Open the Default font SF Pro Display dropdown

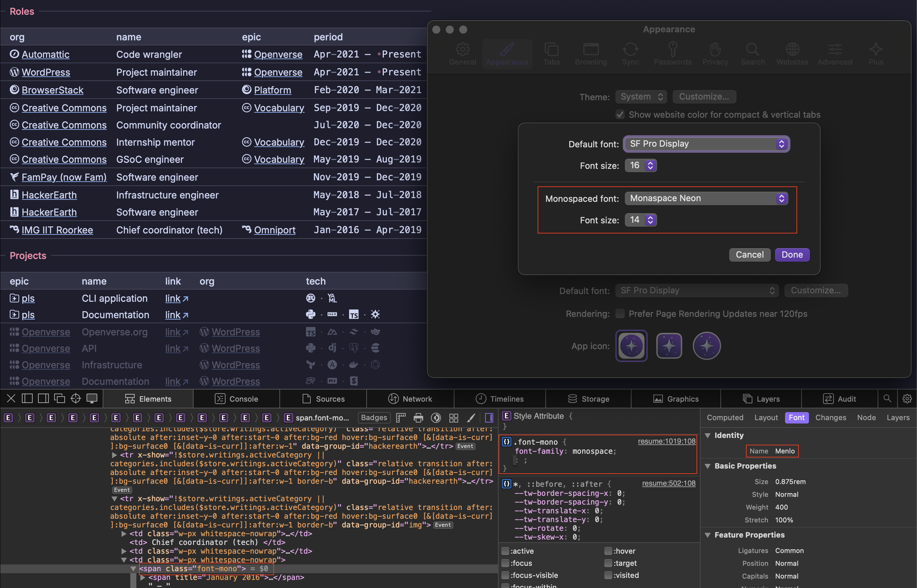pyautogui.click(x=706, y=144)
